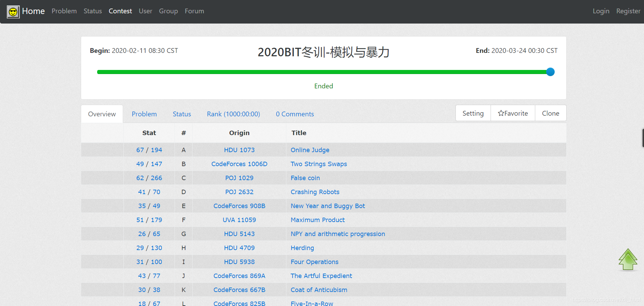Click stat 35 in row E
This screenshot has height=306, width=644.
tap(142, 206)
